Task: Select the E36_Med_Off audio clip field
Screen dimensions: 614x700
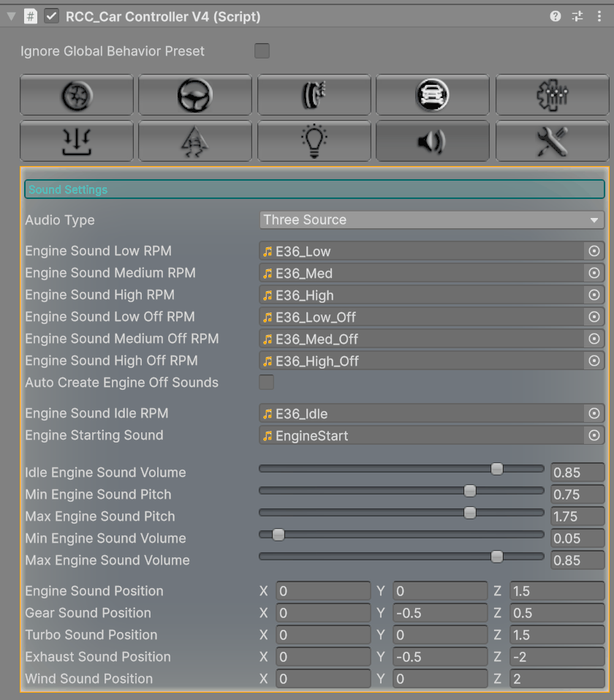Action: coord(421,339)
